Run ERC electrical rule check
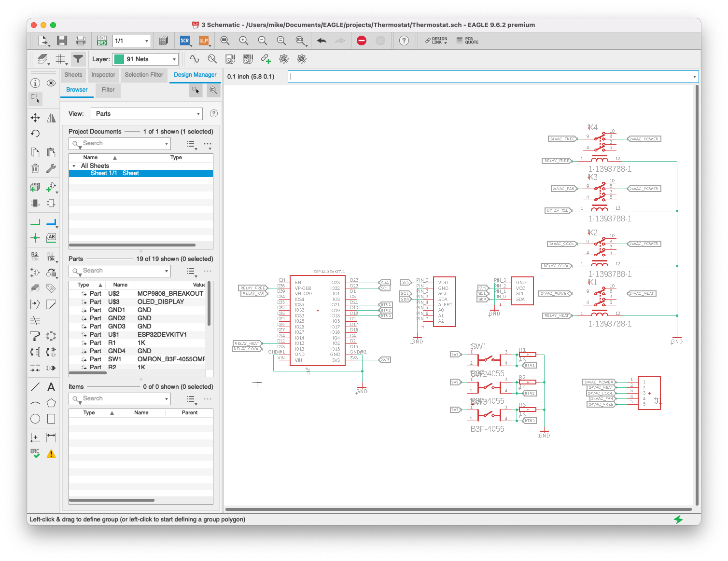The height and width of the screenshot is (561, 728). 35,453
